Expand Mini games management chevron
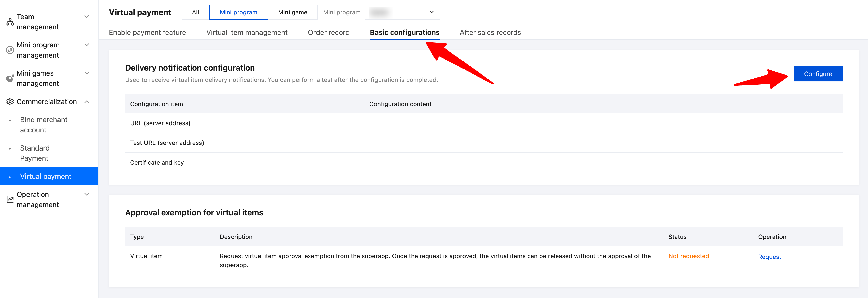The image size is (868, 298). pyautogui.click(x=86, y=73)
